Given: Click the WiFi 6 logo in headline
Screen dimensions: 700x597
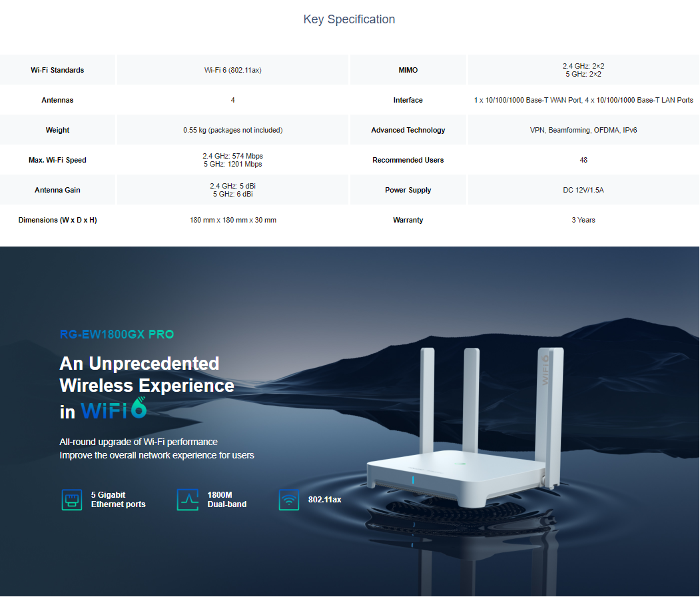Looking at the screenshot, I should pyautogui.click(x=113, y=409).
